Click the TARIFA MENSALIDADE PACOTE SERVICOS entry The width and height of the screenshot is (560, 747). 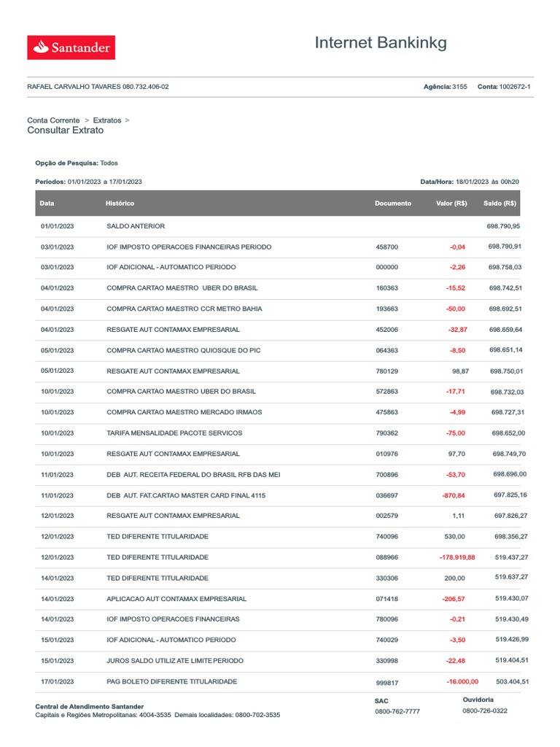pyautogui.click(x=174, y=433)
